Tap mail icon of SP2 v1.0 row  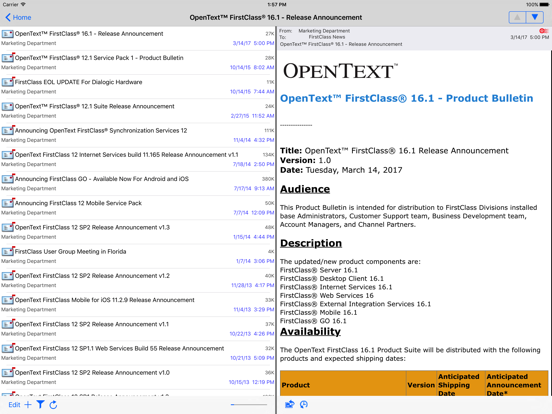tap(7, 372)
